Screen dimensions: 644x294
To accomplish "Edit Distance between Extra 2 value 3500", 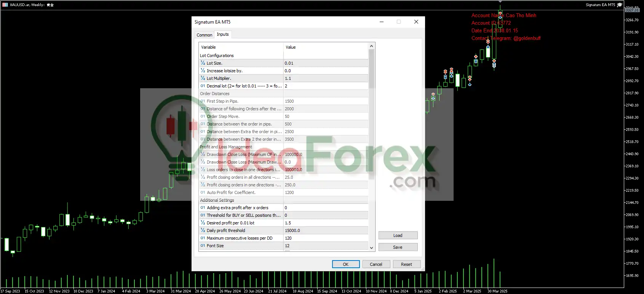I will [326, 139].
